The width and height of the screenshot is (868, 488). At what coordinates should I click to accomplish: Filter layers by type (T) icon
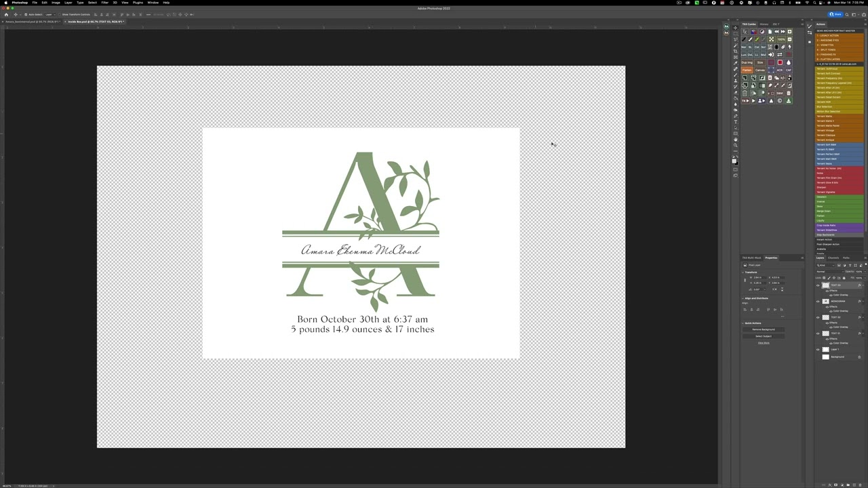850,265
